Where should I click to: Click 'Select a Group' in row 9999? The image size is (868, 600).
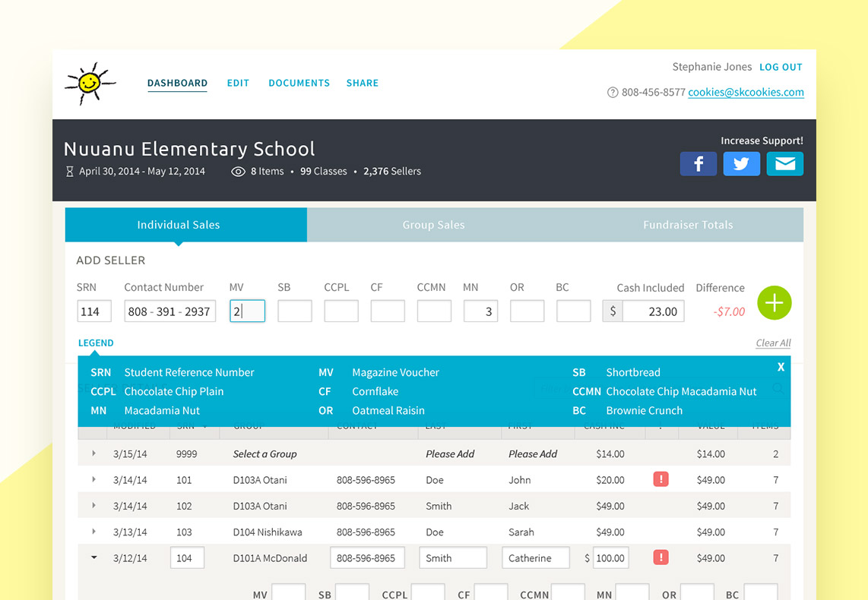click(x=265, y=454)
